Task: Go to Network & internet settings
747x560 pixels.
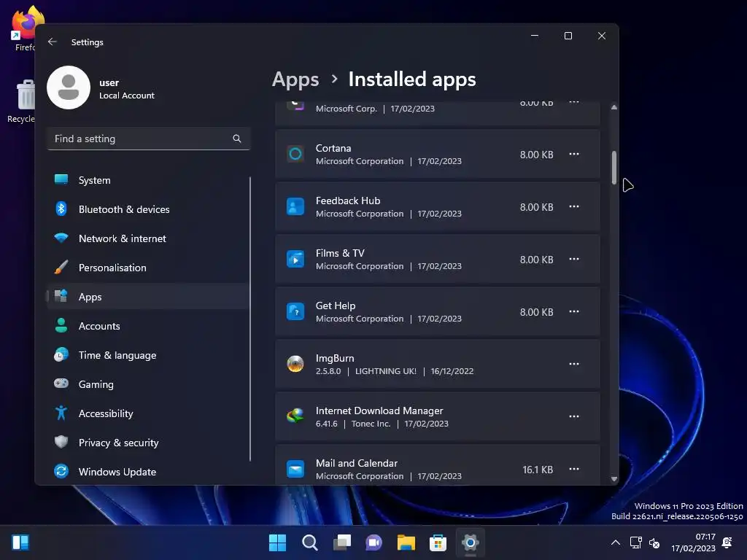Action: point(148,238)
